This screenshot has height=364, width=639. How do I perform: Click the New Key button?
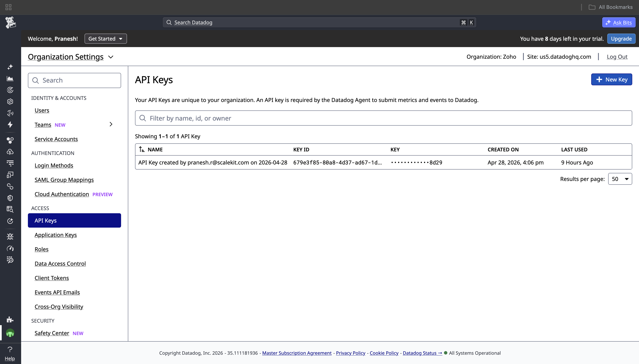pyautogui.click(x=612, y=80)
